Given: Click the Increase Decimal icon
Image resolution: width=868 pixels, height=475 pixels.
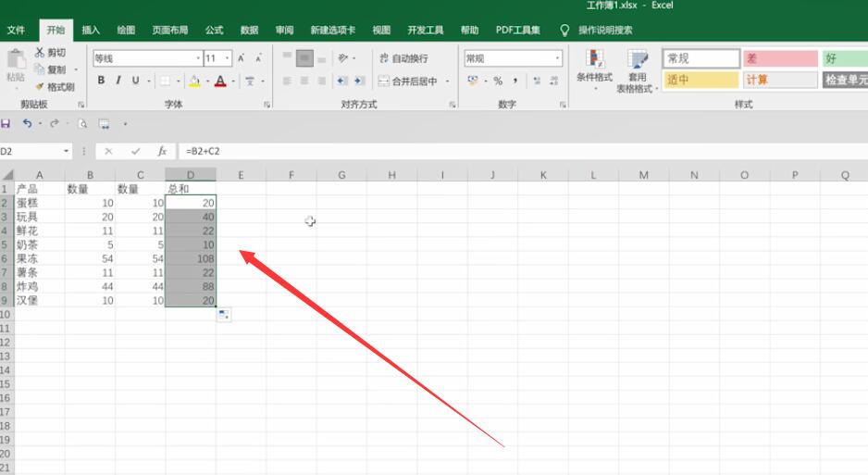Looking at the screenshot, I should click(x=537, y=81).
